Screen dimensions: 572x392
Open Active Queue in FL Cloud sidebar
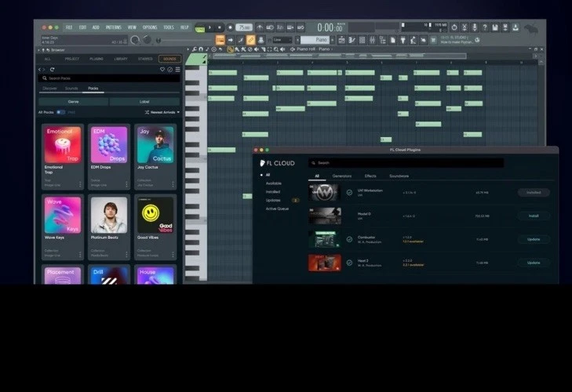coord(277,209)
